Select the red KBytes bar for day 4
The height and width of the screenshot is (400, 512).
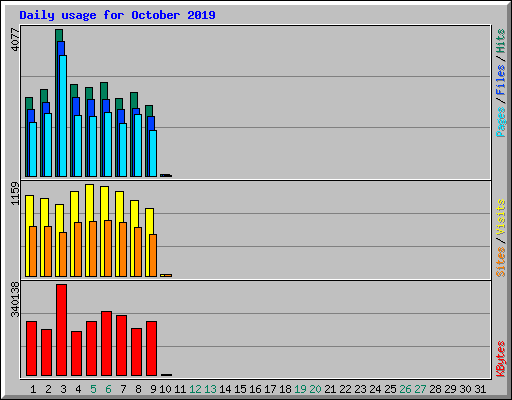pos(76,353)
